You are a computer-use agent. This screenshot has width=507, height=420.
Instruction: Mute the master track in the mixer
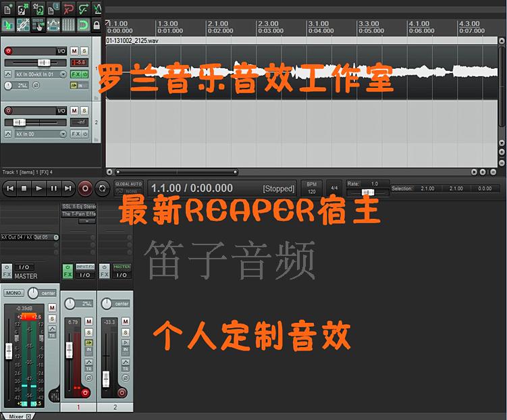click(52, 307)
